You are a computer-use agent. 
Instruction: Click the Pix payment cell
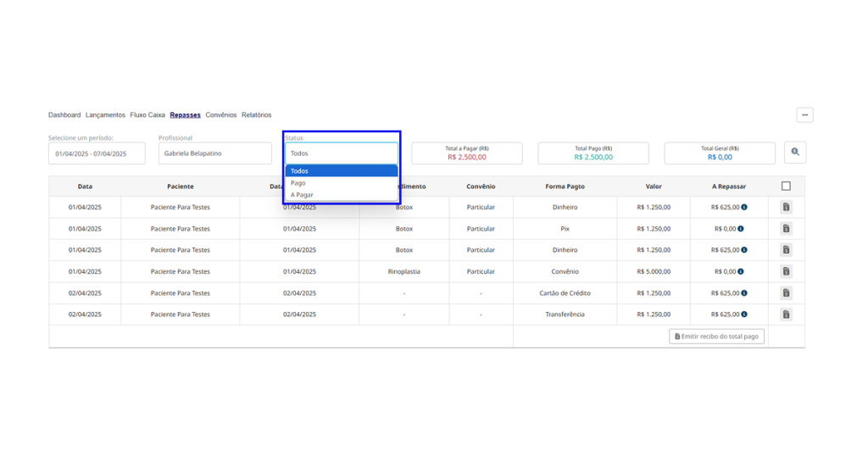click(565, 229)
